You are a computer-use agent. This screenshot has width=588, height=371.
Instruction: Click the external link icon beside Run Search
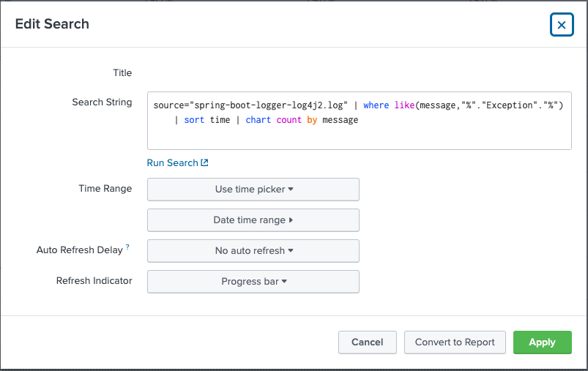coord(205,163)
